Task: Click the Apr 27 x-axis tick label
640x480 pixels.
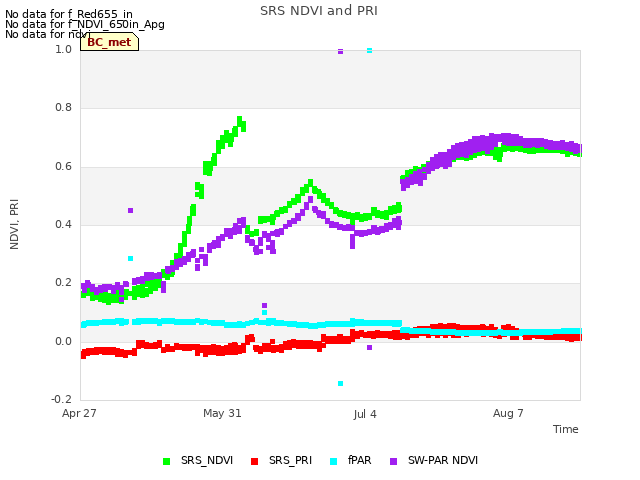Action: (79, 413)
